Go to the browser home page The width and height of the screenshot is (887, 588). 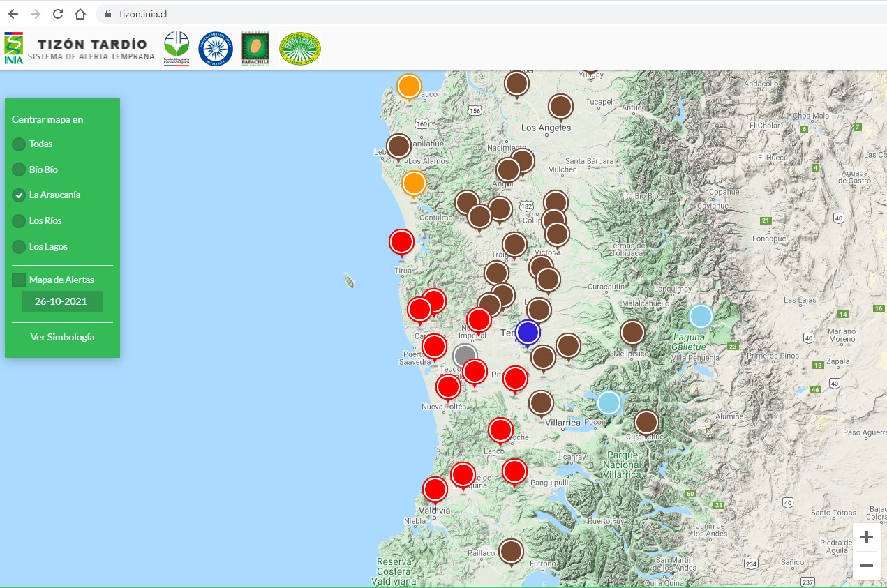(x=80, y=14)
